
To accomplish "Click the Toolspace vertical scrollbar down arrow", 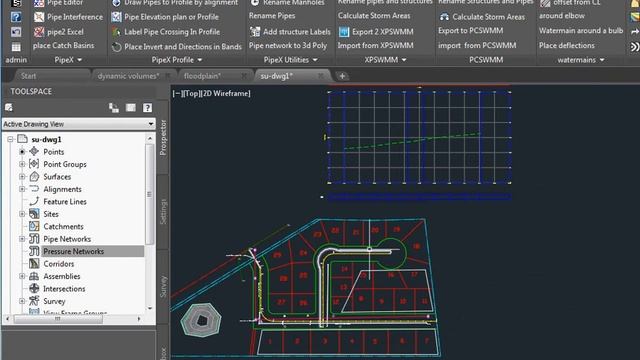I will pyautogui.click(x=150, y=308).
